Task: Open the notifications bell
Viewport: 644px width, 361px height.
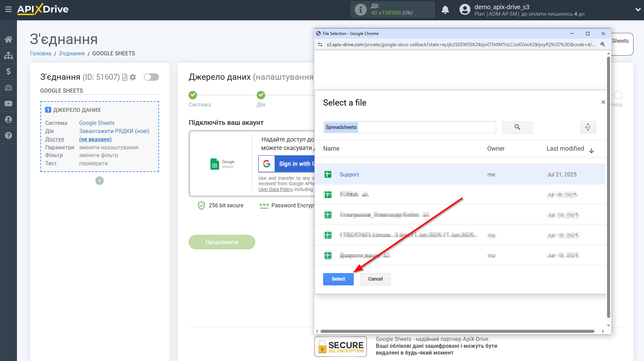Action: [x=445, y=9]
